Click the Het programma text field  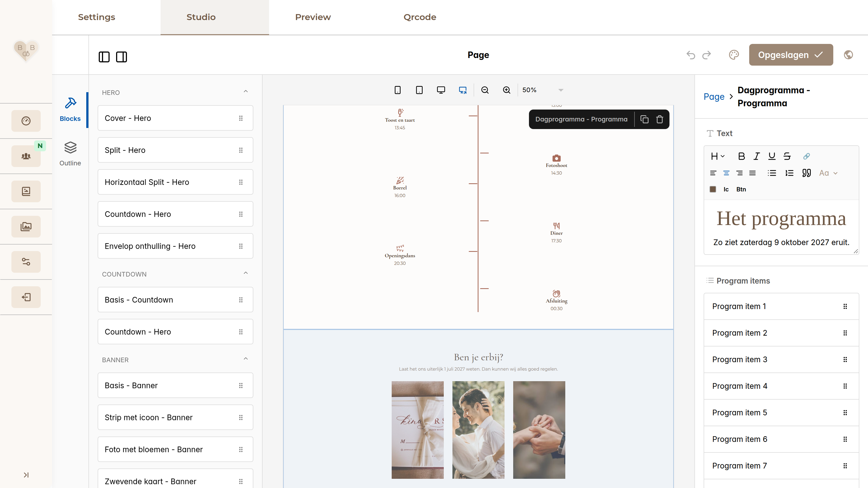781,219
